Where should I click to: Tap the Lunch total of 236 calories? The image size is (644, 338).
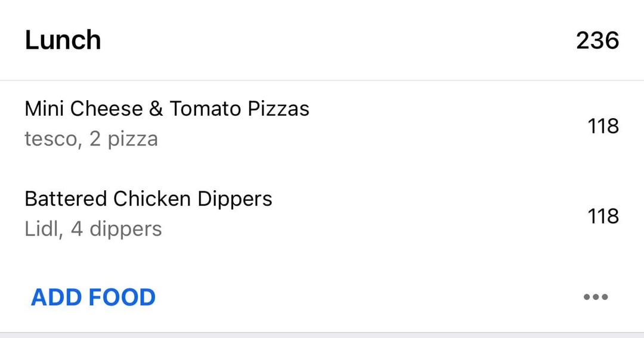click(x=597, y=41)
